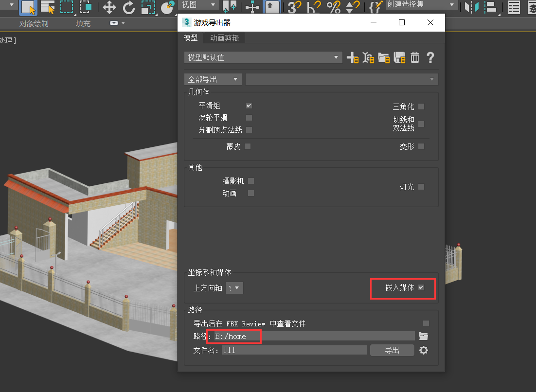Enable the 三角化 checkbox
Screen dimensions: 536x392
(421, 107)
